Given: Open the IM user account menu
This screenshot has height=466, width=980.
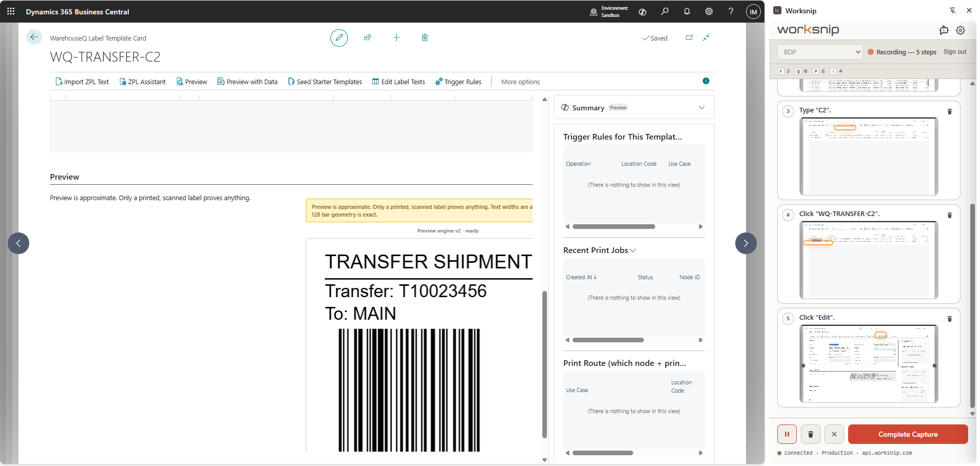Looking at the screenshot, I should pos(753,12).
